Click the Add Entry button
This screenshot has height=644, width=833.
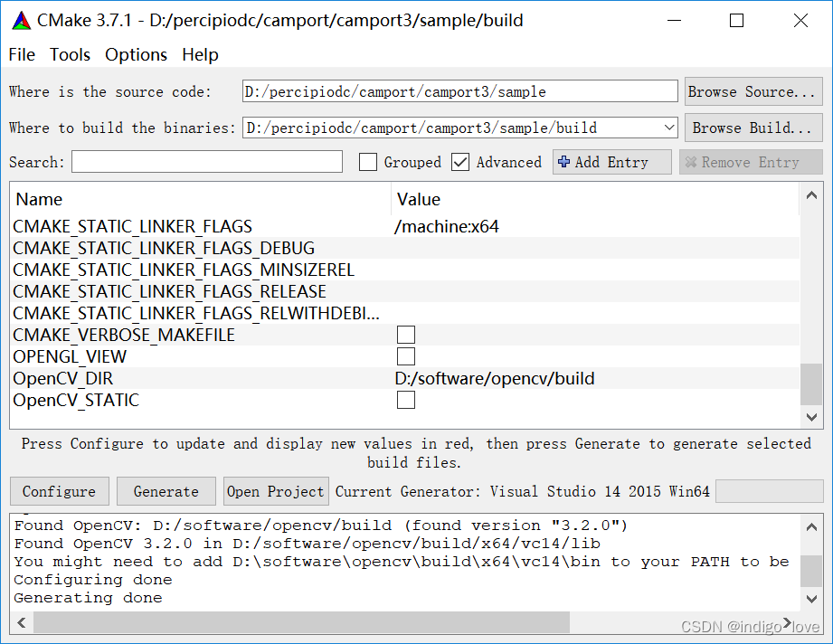tap(612, 162)
